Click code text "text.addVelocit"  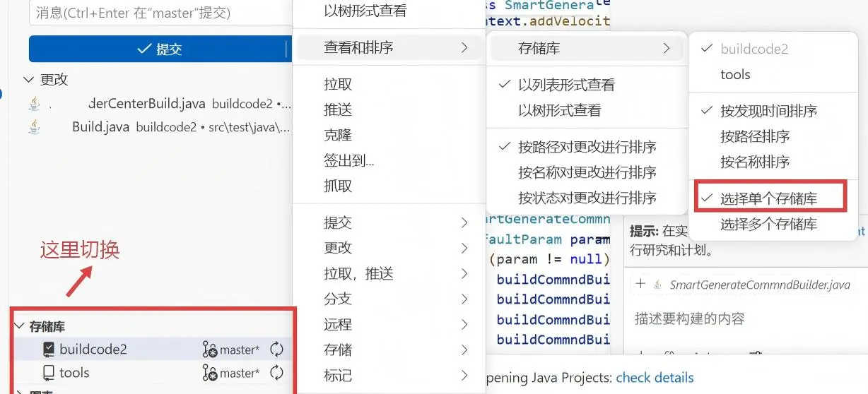548,21
